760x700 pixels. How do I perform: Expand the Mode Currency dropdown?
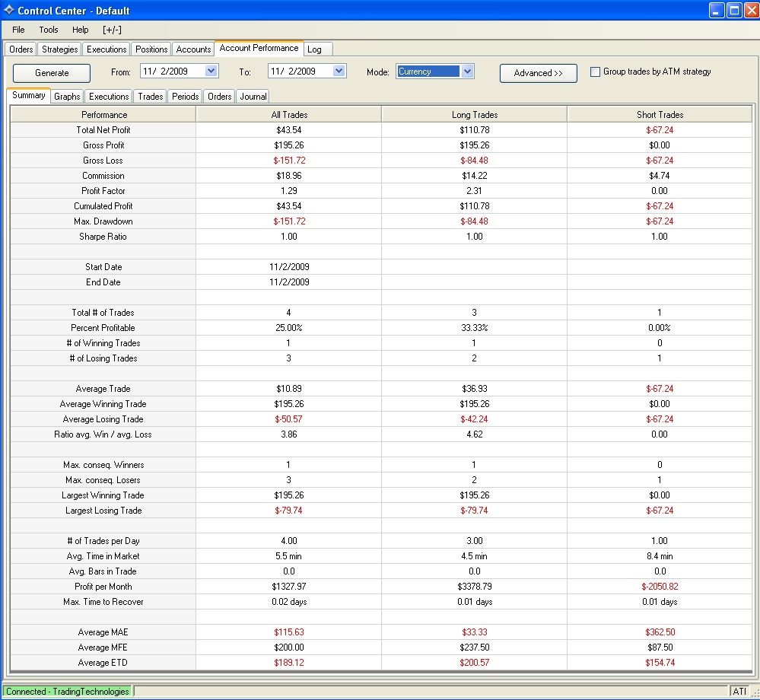467,72
